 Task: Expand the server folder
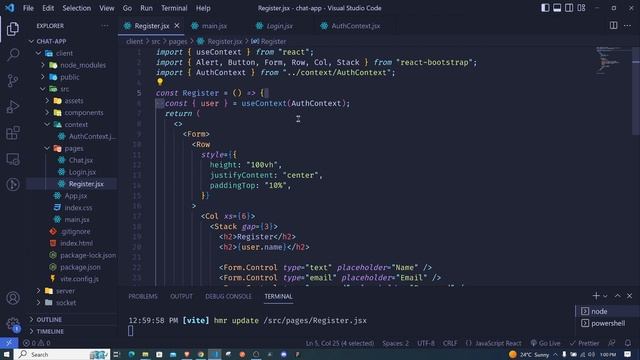tap(38, 291)
